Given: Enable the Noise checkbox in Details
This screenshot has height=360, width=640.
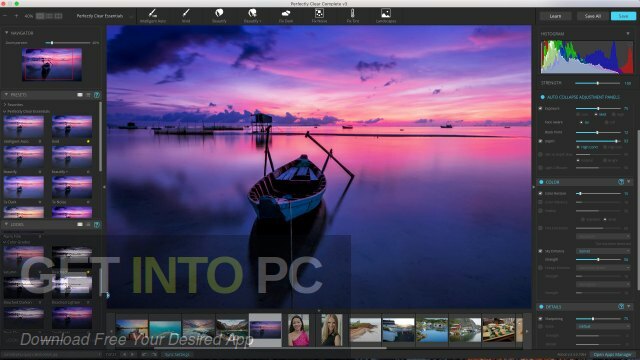Looking at the screenshot, I should click(540, 327).
